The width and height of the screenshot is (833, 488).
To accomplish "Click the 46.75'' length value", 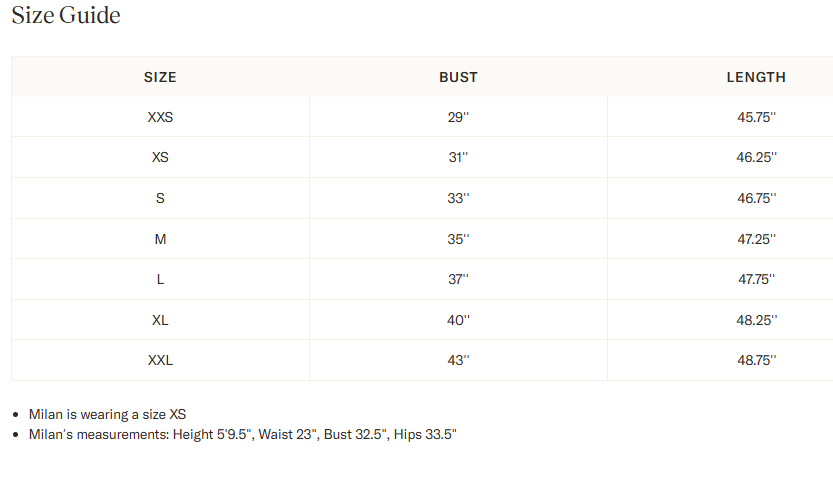I will pos(756,198).
